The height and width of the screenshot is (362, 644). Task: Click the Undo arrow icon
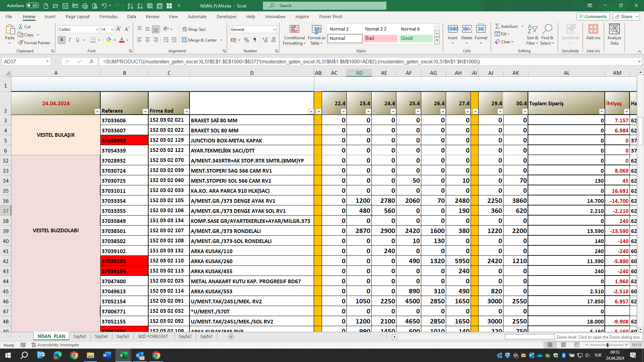click(104, 6)
